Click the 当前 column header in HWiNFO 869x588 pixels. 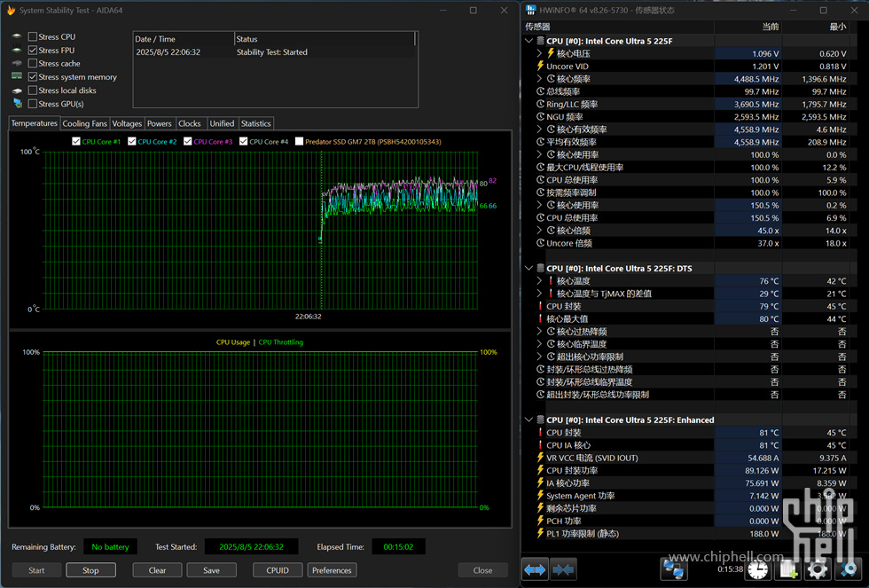748,27
